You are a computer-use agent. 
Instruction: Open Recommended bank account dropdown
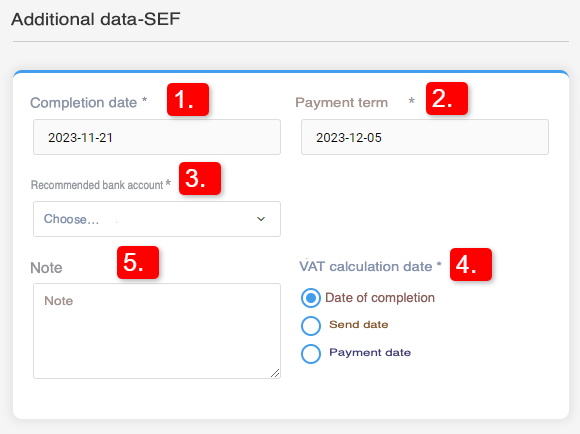(x=157, y=219)
